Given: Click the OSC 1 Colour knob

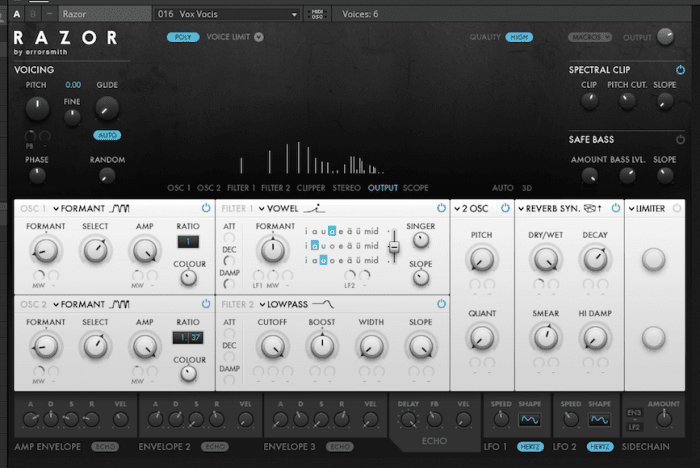Looking at the screenshot, I should tap(188, 278).
